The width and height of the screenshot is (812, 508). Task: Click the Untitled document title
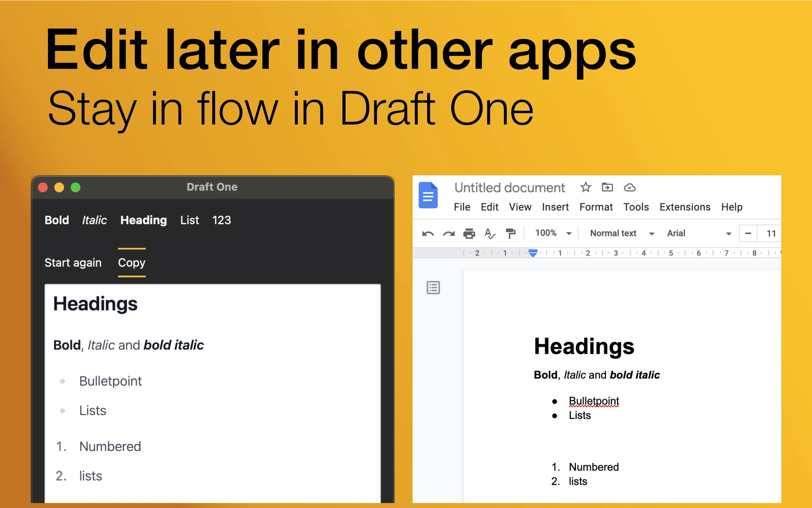tap(509, 187)
